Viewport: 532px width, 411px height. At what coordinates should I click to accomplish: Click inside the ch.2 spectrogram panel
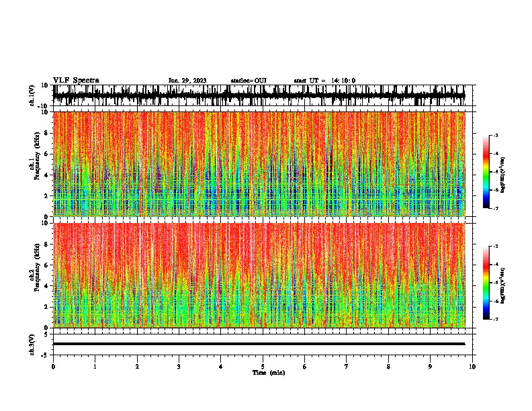click(259, 275)
